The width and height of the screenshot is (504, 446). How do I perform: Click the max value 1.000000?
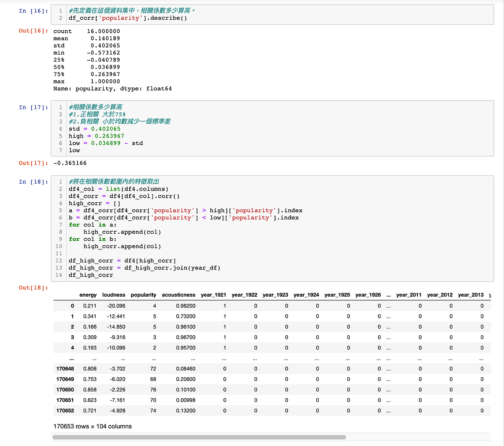coord(105,81)
